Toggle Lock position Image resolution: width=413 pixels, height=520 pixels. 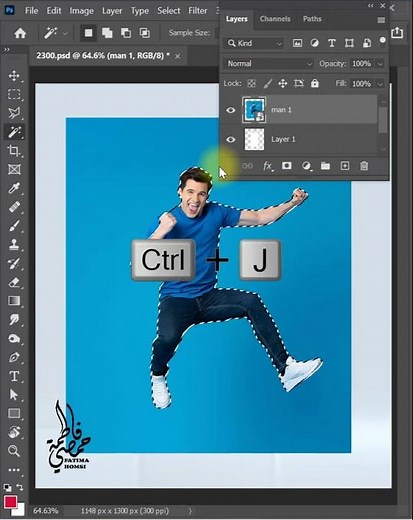283,83
